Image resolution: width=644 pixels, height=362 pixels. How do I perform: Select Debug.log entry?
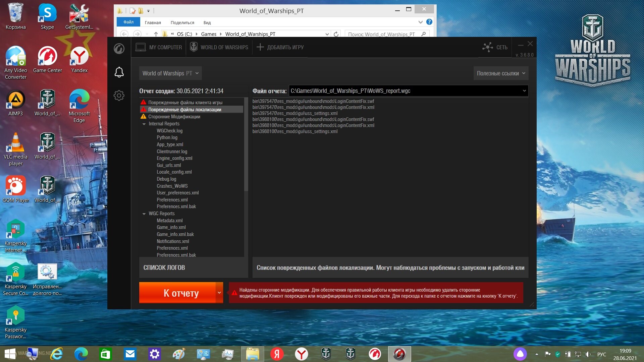pyautogui.click(x=166, y=179)
